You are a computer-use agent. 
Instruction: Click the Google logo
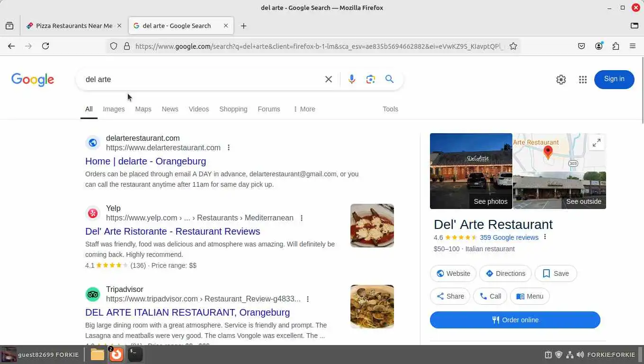[x=33, y=80]
